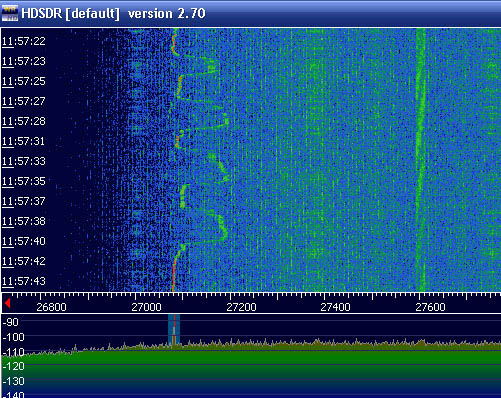Click the HDSDR application icon in title bar
The width and height of the screenshot is (501, 398).
pyautogui.click(x=9, y=13)
